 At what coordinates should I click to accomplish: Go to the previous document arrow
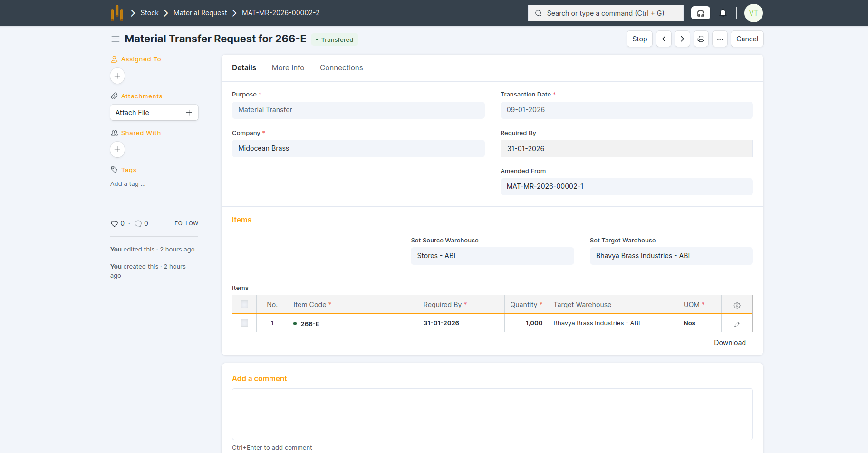point(664,39)
